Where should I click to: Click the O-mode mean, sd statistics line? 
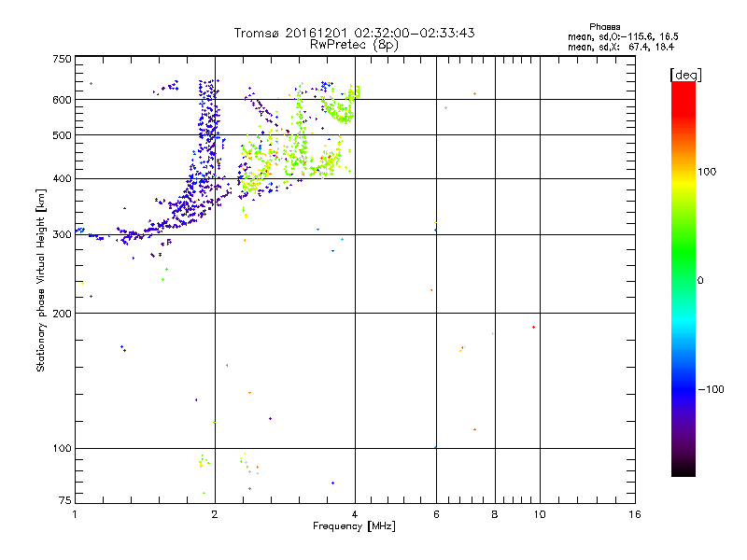click(x=607, y=36)
